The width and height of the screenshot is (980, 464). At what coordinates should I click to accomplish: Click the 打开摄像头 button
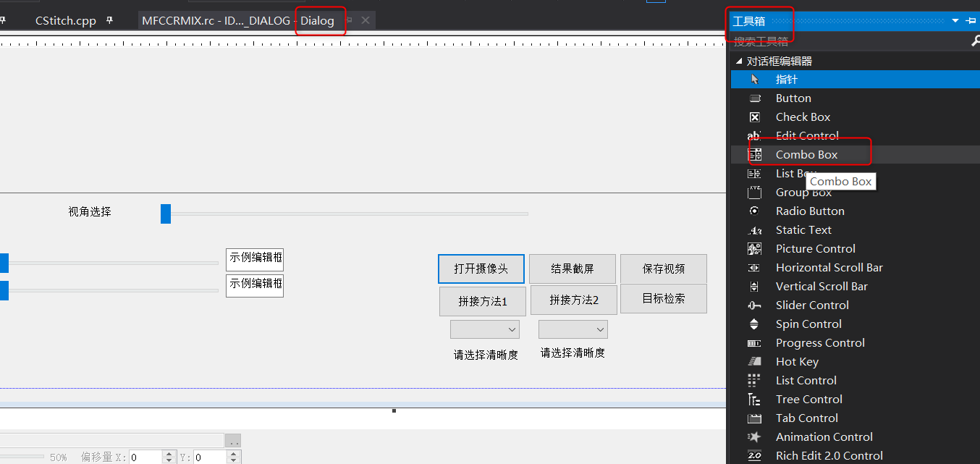481,269
